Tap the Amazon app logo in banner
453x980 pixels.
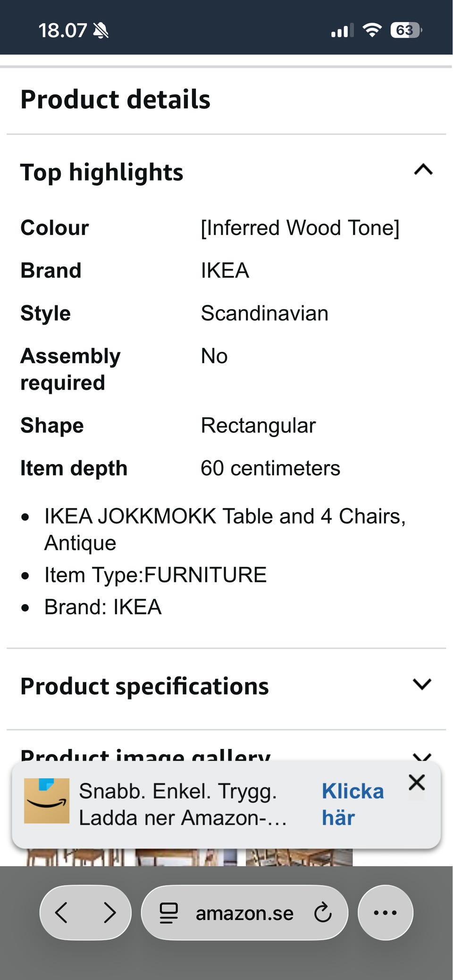coord(47,801)
